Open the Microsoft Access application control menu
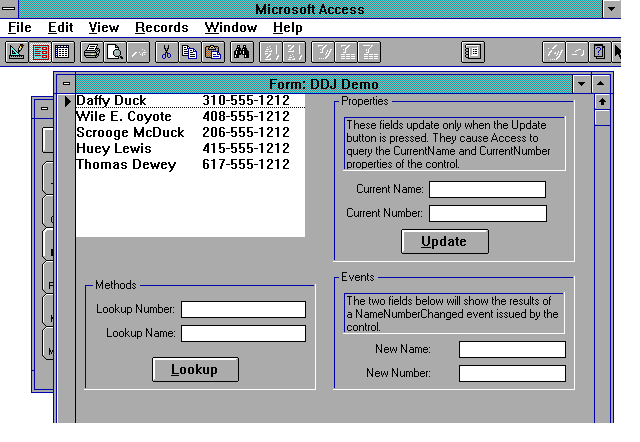The height and width of the screenshot is (442, 640). 9,9
